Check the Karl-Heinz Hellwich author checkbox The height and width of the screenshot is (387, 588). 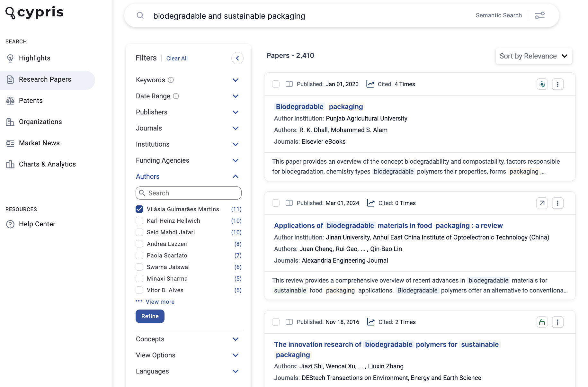[x=139, y=221]
